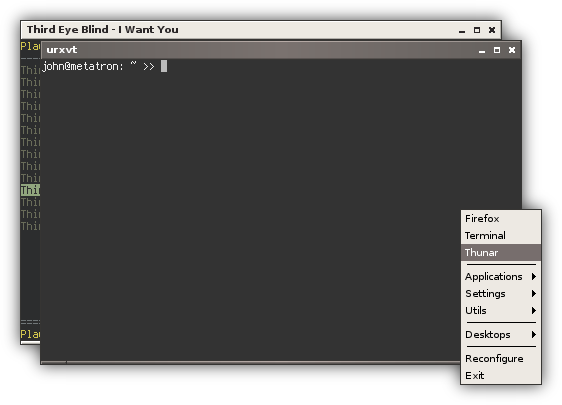Close the Third Eye Blind window
562x405 pixels.
[x=492, y=30]
